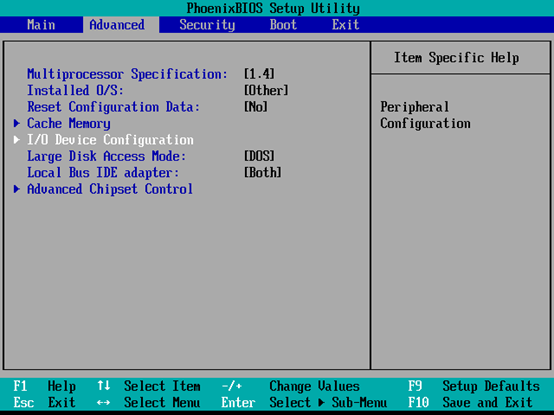This screenshot has height=415, width=554.
Task: Change Local Bus IDE adapter value [Both]
Action: pyautogui.click(x=263, y=173)
